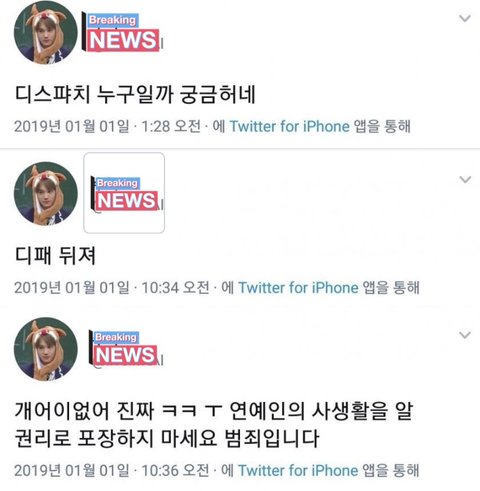Open the avatar on the third tweet

(45, 349)
